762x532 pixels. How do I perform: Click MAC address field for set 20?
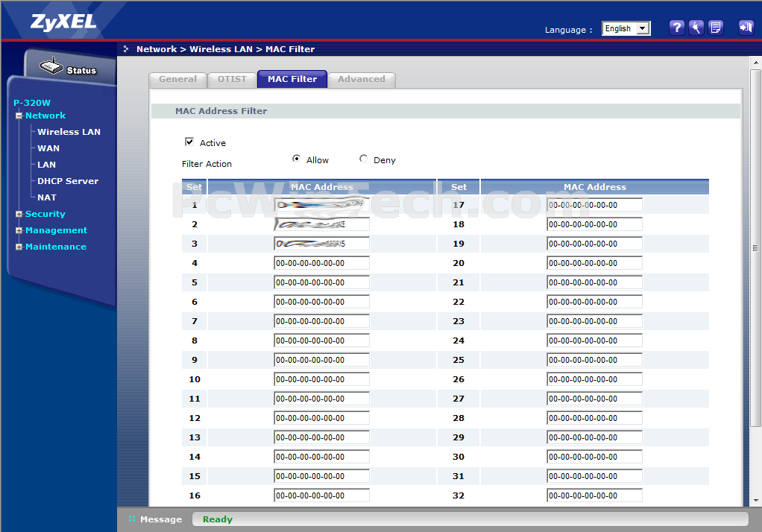click(x=594, y=263)
